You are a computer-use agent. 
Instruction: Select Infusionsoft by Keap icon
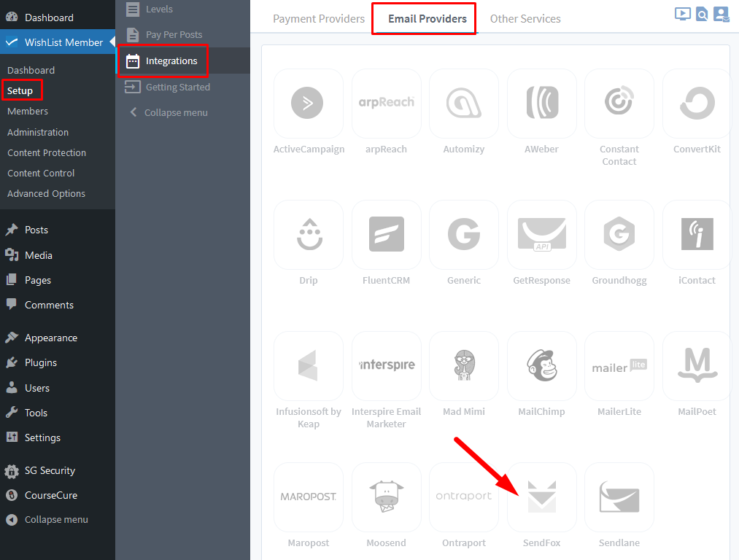click(309, 366)
